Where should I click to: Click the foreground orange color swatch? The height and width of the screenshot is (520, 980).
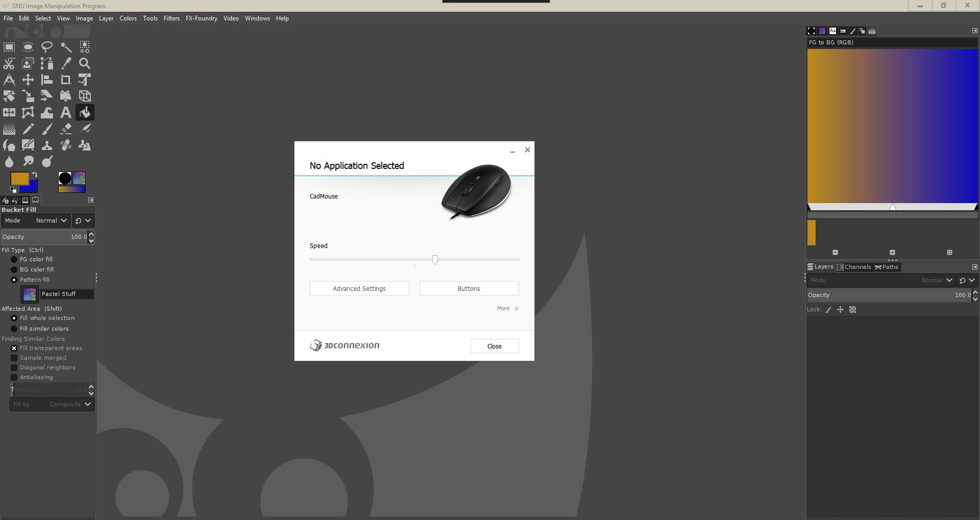20,178
